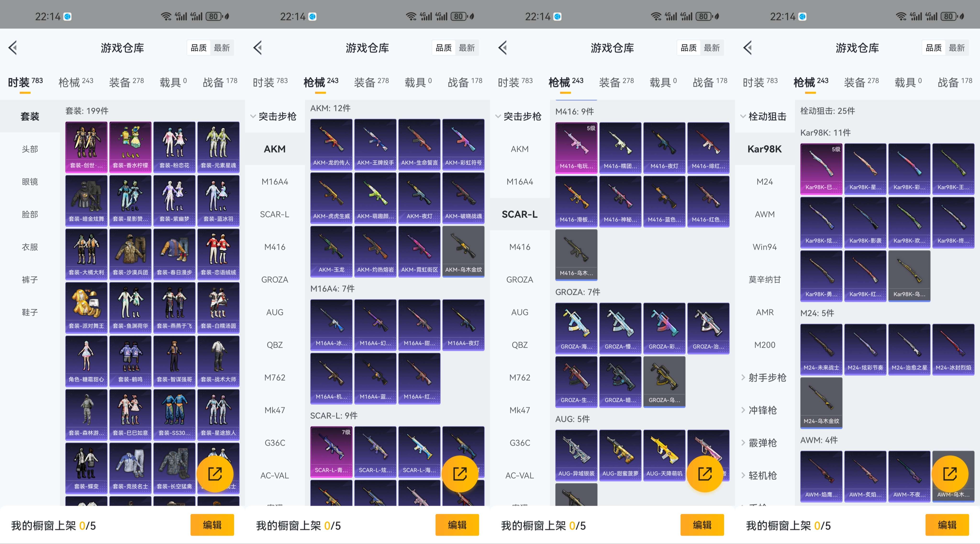Select the AKM-虎虎生威 gun skin
Image resolution: width=980 pixels, height=544 pixels.
(331, 198)
